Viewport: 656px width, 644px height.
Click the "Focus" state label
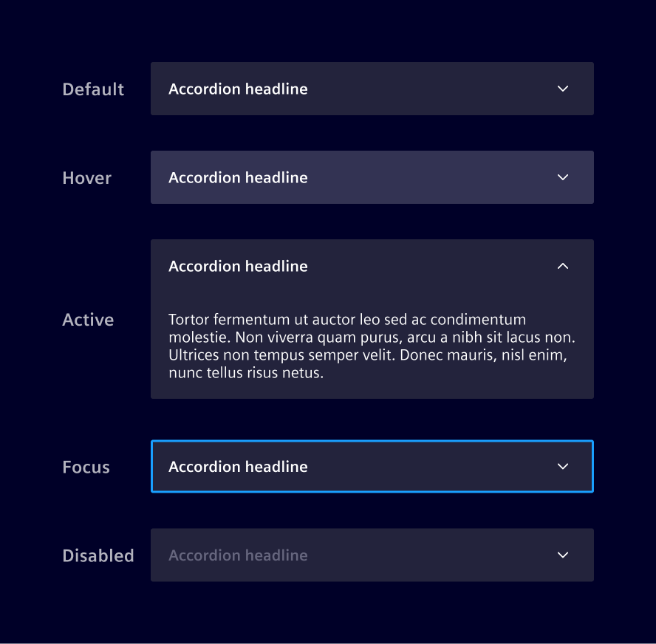(86, 467)
